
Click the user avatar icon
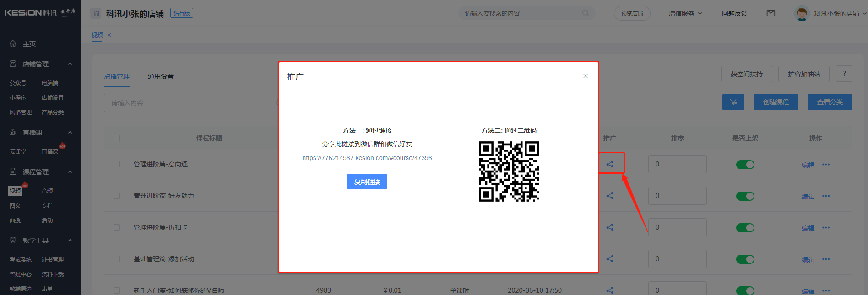pos(802,14)
